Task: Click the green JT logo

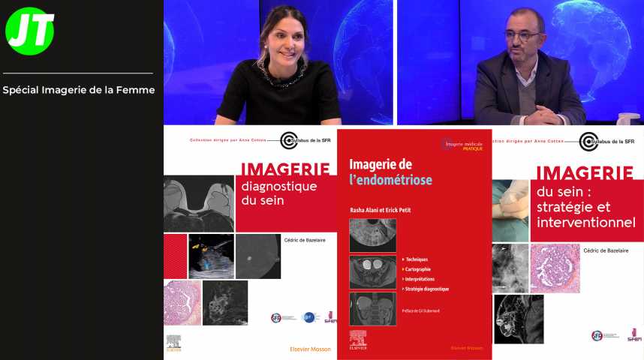Action: (29, 31)
